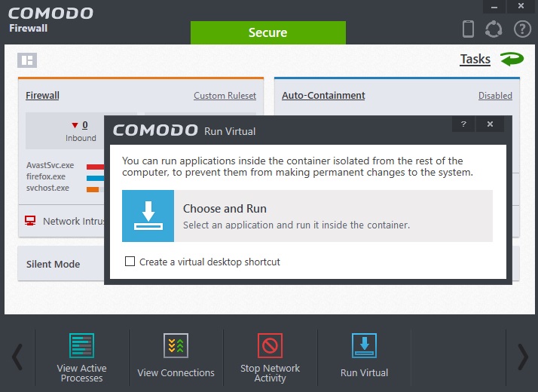Click the refresh/update circular icon
The image size is (538, 392).
(494, 29)
